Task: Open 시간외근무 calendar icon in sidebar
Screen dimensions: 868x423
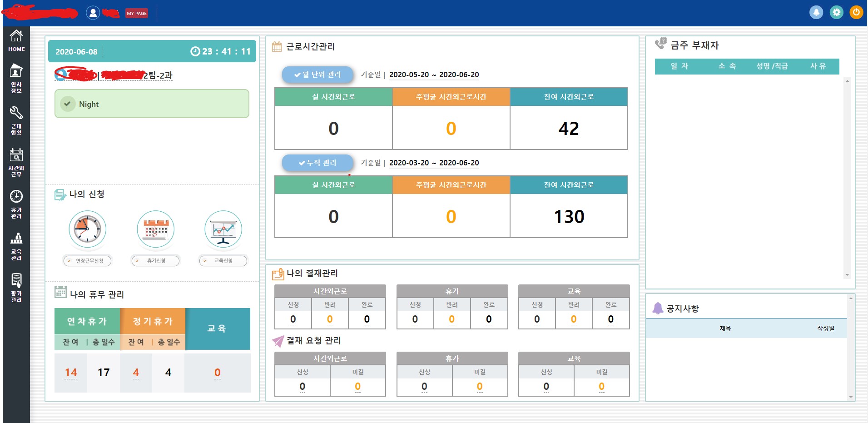Action: (x=16, y=162)
